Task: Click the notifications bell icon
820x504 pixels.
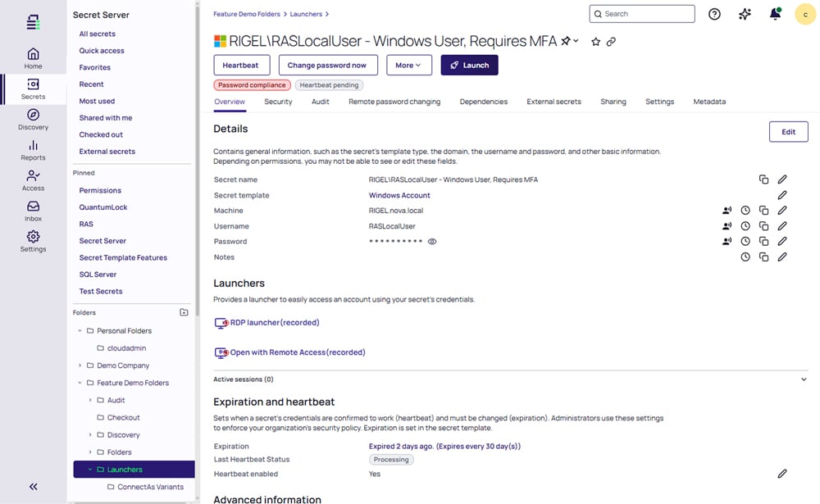Action: pyautogui.click(x=775, y=14)
